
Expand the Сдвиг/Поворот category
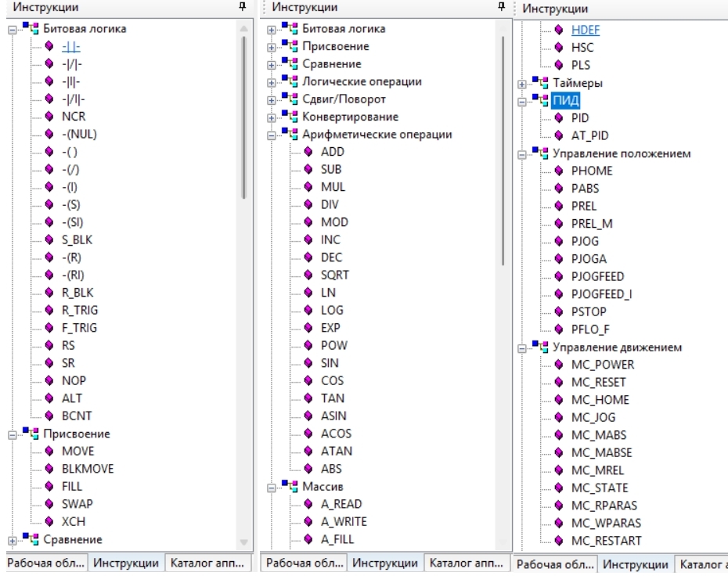(x=272, y=100)
